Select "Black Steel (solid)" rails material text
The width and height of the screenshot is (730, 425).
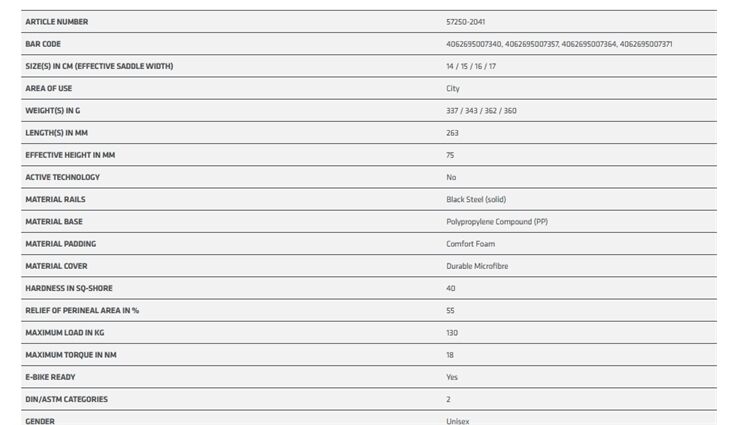(476, 199)
